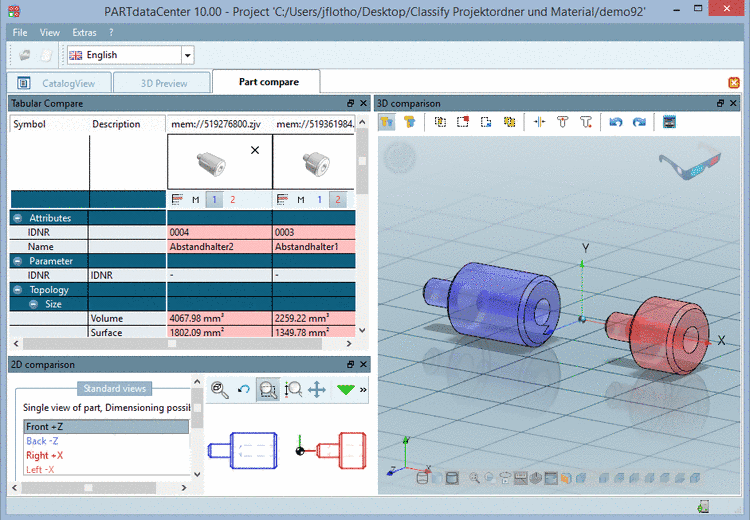
Task: Remove the first part using its X button
Action: pyautogui.click(x=255, y=149)
